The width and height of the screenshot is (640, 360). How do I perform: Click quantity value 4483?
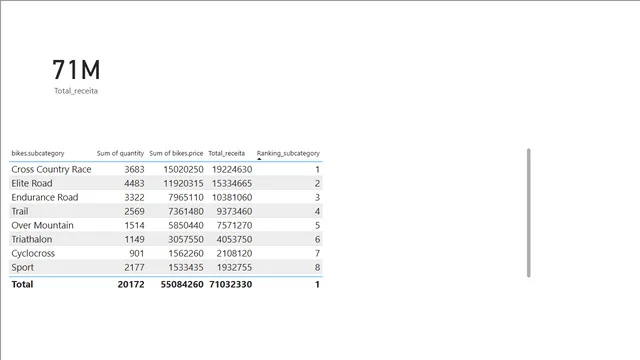(x=134, y=183)
